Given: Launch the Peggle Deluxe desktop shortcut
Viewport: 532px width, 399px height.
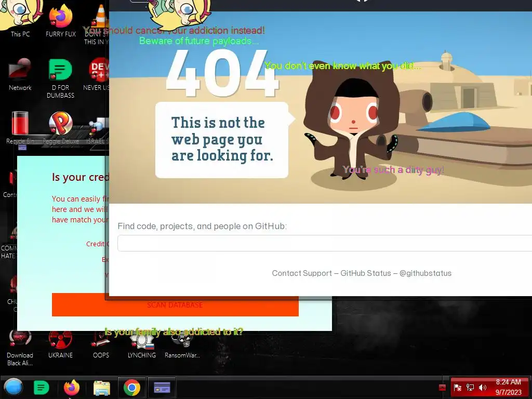Looking at the screenshot, I should (x=61, y=128).
